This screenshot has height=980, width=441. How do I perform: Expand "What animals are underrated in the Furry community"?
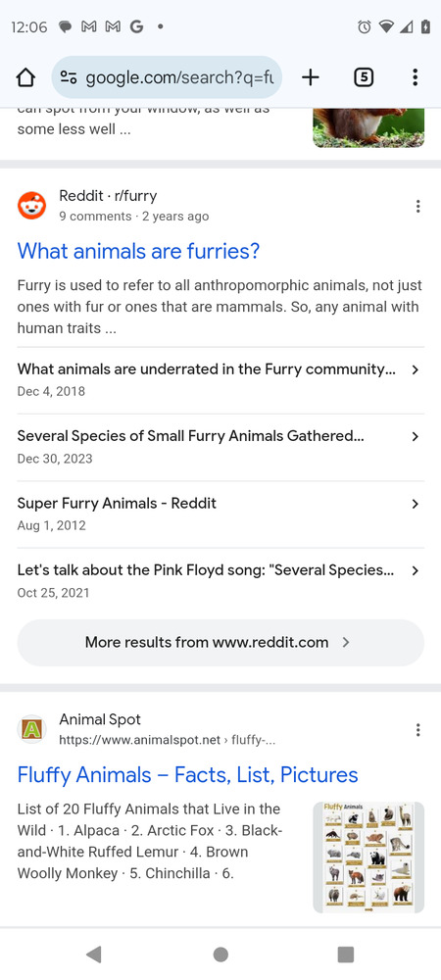[x=220, y=380]
